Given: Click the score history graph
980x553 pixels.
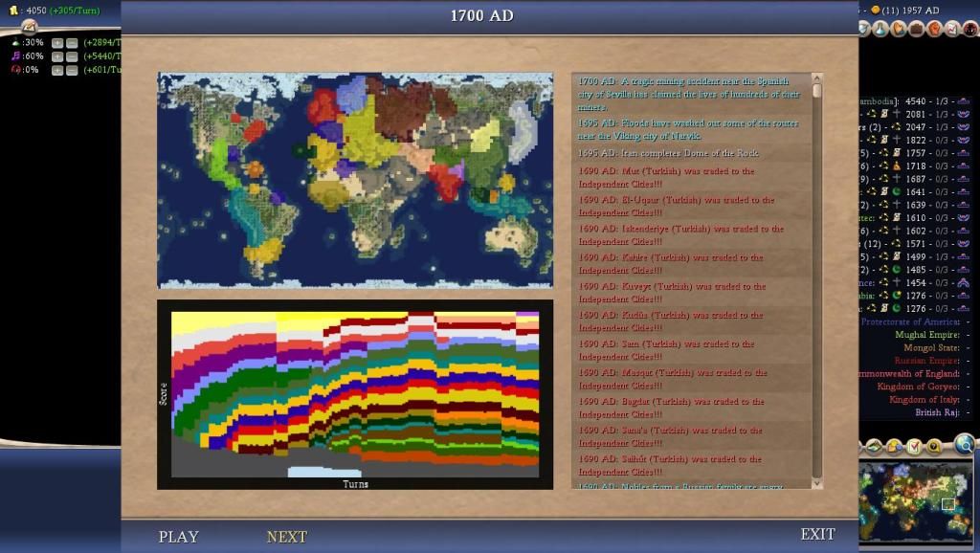Looking at the screenshot, I should (355, 394).
